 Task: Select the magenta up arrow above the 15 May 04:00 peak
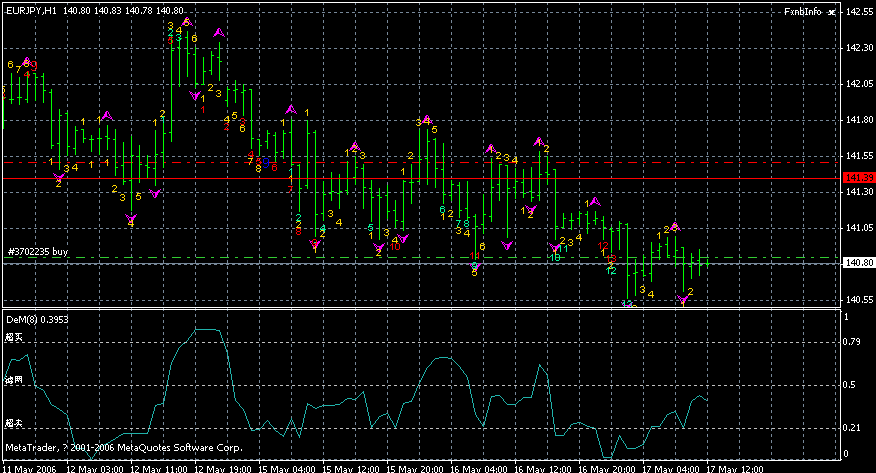pos(291,108)
